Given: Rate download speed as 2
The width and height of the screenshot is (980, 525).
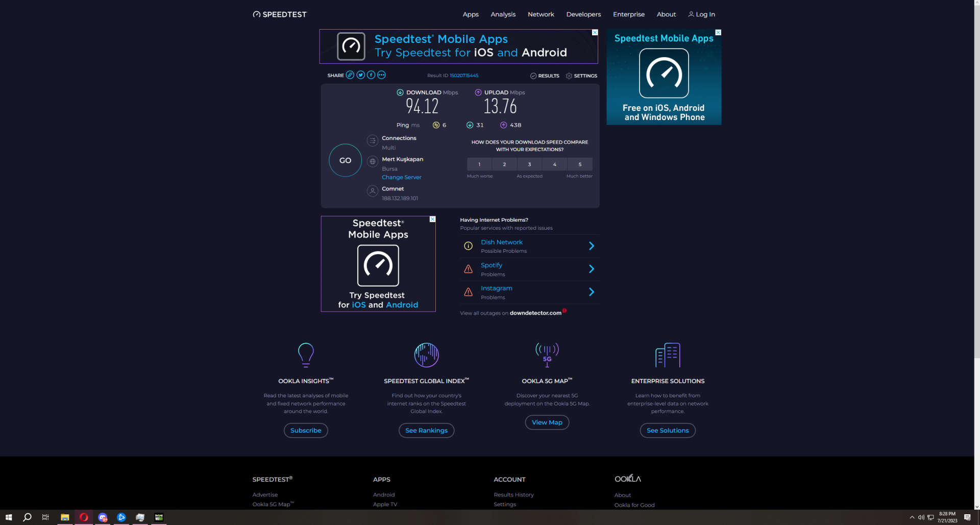Looking at the screenshot, I should point(504,164).
